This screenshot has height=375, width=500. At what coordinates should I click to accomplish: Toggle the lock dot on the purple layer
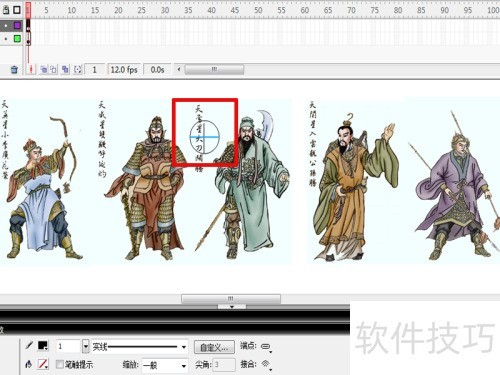point(6,26)
